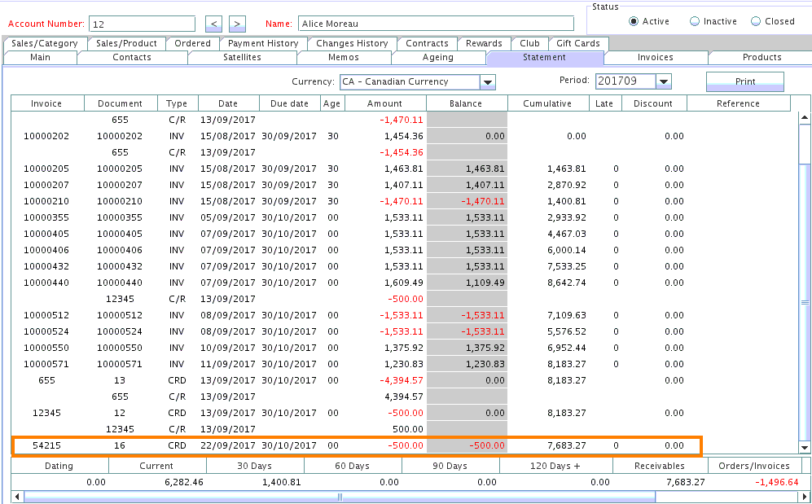
Task: Open the Currency dropdown list
Action: 488,82
